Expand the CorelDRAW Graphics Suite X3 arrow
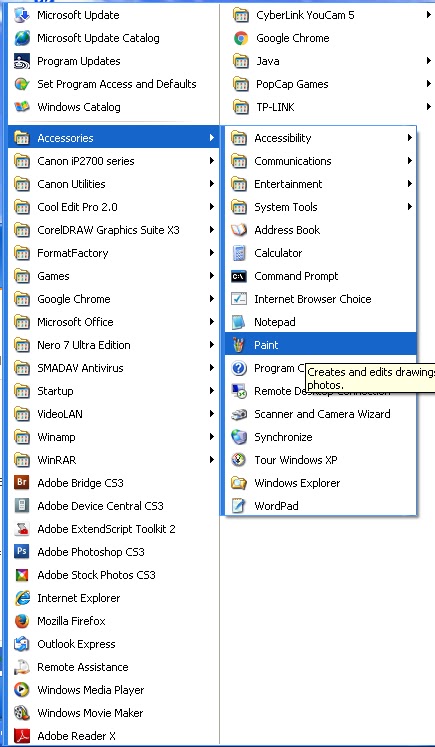The height and width of the screenshot is (747, 435). (x=212, y=230)
